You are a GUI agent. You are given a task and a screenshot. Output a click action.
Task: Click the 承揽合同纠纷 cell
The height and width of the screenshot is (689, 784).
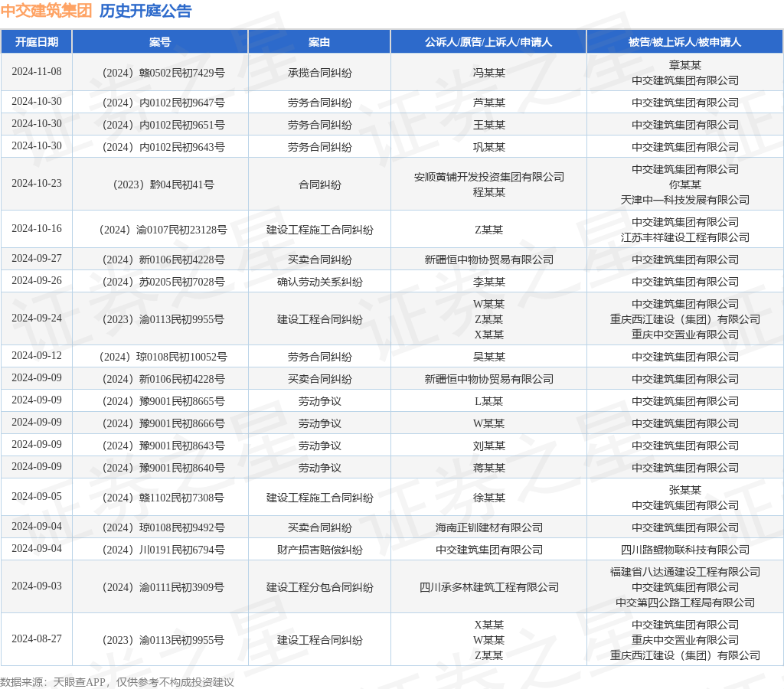click(319, 73)
